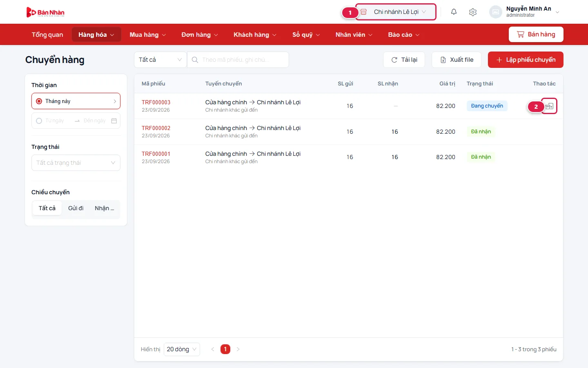Image resolution: width=588 pixels, height=368 pixels.
Task: Open the Bán hàng sales screen
Action: pos(536,34)
